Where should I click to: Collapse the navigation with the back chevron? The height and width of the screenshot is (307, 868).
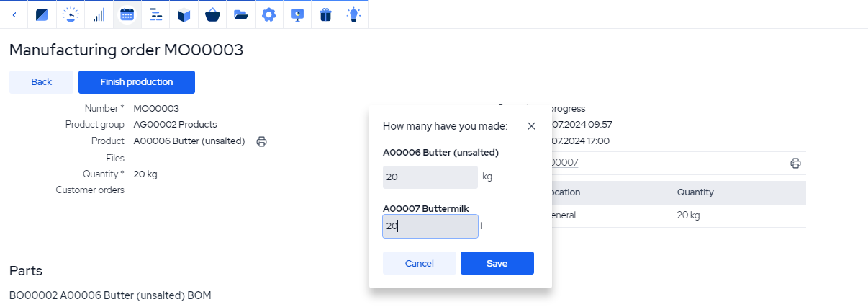pos(14,14)
